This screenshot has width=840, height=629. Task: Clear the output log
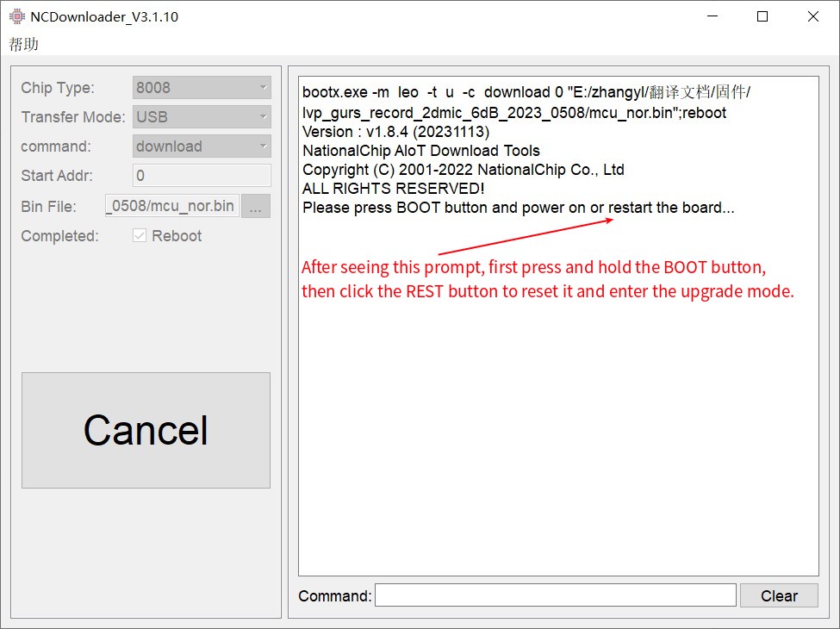(779, 595)
